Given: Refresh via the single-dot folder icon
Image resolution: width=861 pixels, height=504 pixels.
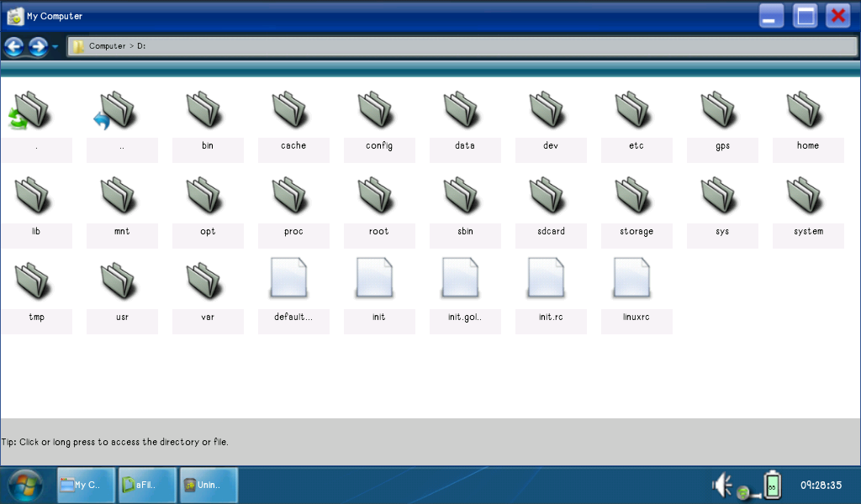Looking at the screenshot, I should [x=29, y=110].
